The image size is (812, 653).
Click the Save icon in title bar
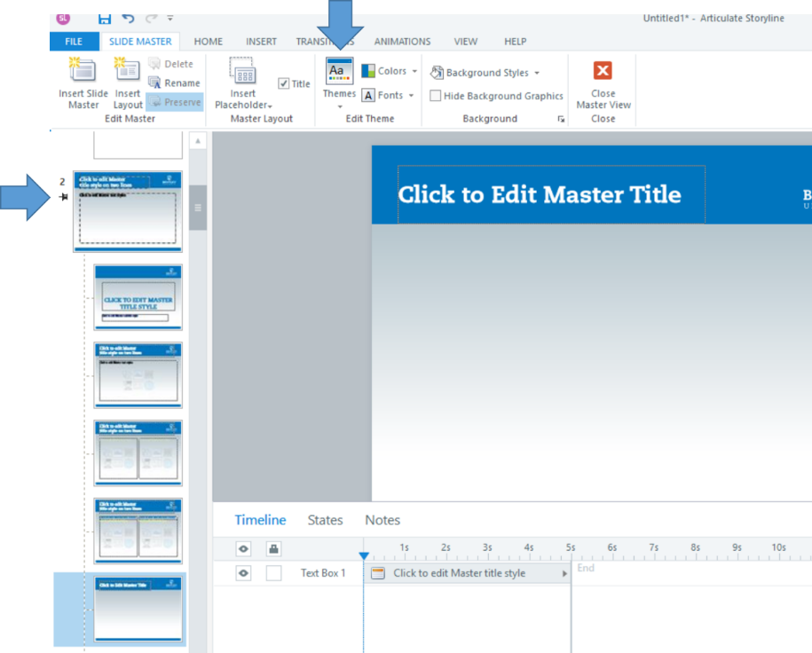point(105,19)
